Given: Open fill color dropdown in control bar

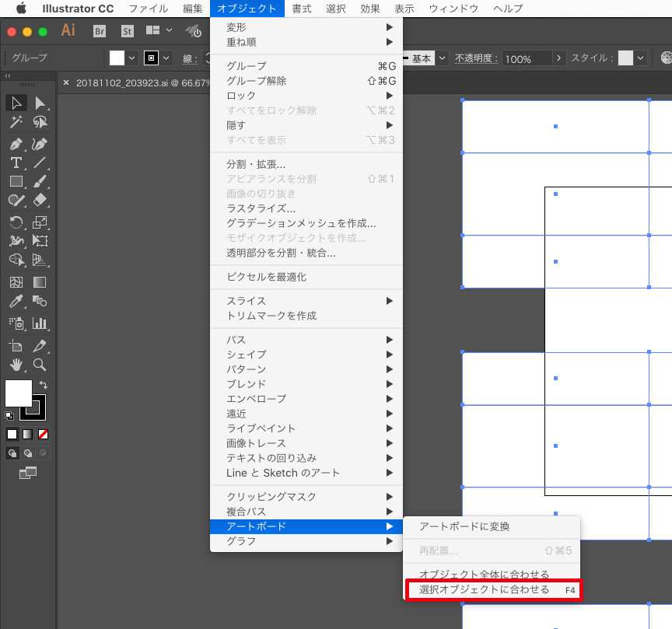Looking at the screenshot, I should click(131, 58).
